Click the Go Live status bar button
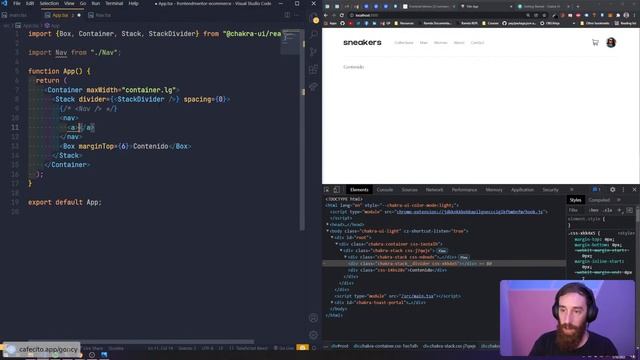Image resolution: width=640 pixels, height=360 pixels. [284, 348]
